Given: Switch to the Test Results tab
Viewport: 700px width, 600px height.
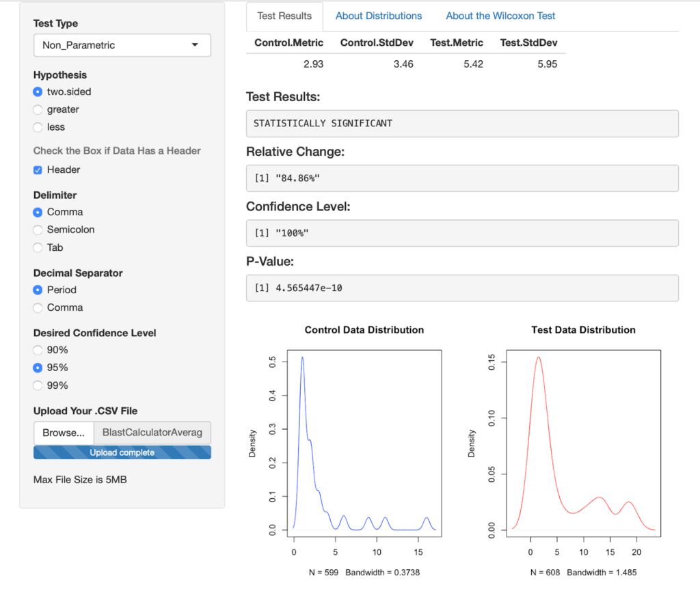Looking at the screenshot, I should [284, 16].
